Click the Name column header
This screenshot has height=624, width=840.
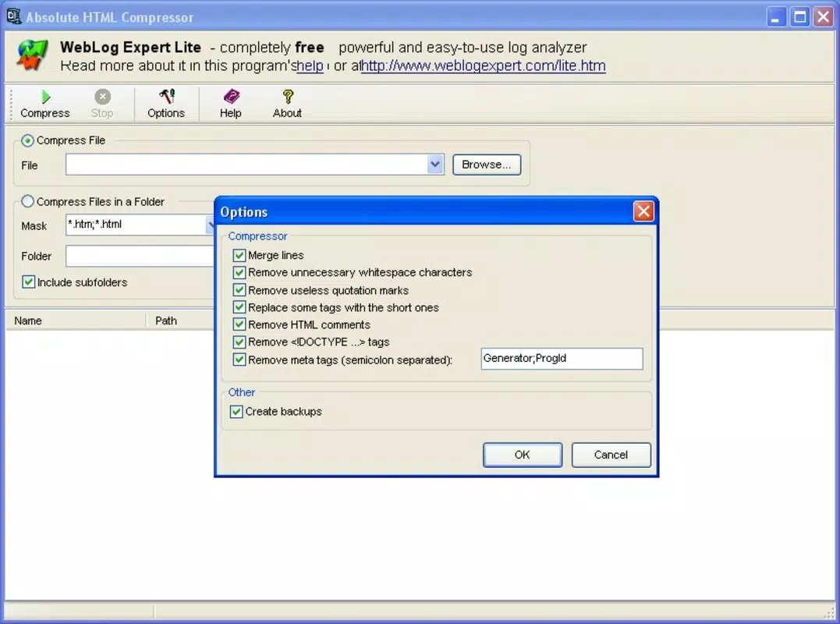coord(75,321)
